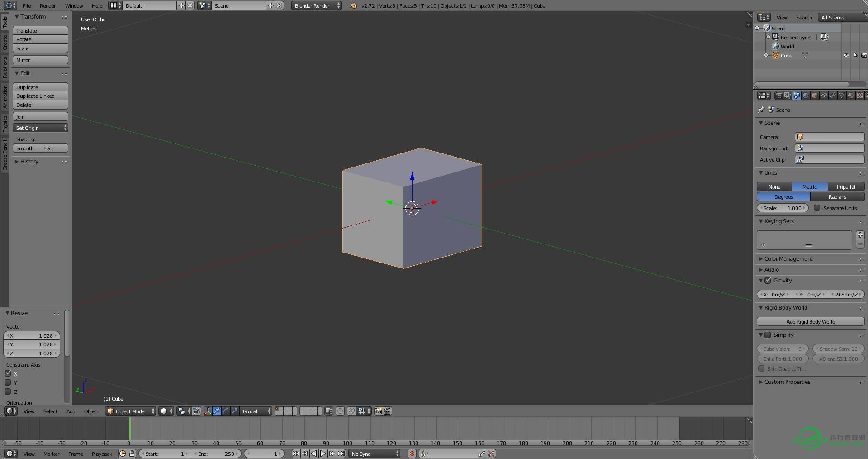Click the pin icon beside Scene breadcrumb
Viewport: 868px width, 459px height.
click(761, 110)
